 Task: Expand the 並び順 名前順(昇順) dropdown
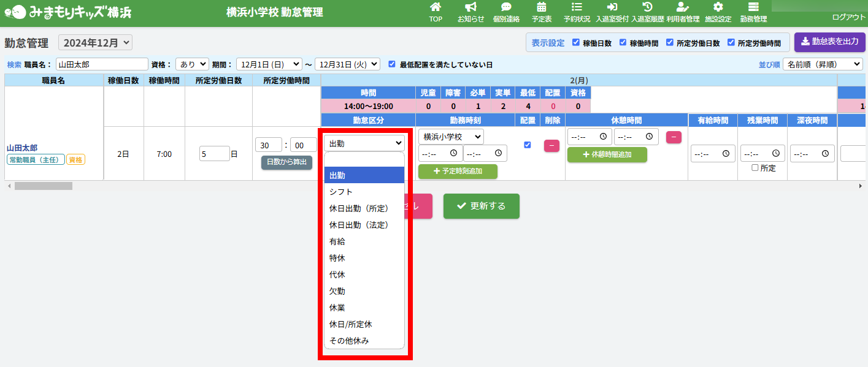coord(822,64)
